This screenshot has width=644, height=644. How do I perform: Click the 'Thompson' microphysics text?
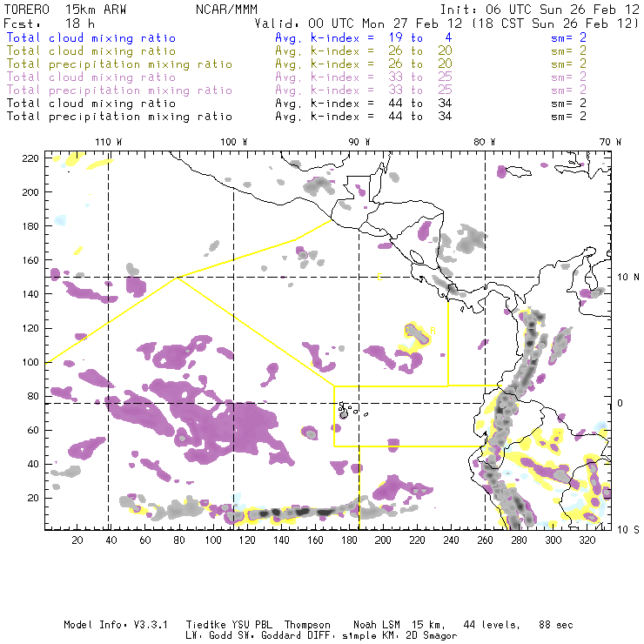click(x=307, y=625)
